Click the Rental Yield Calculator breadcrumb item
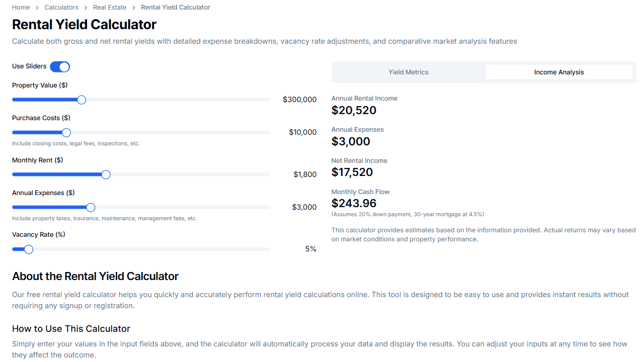The image size is (644, 362). (x=176, y=8)
